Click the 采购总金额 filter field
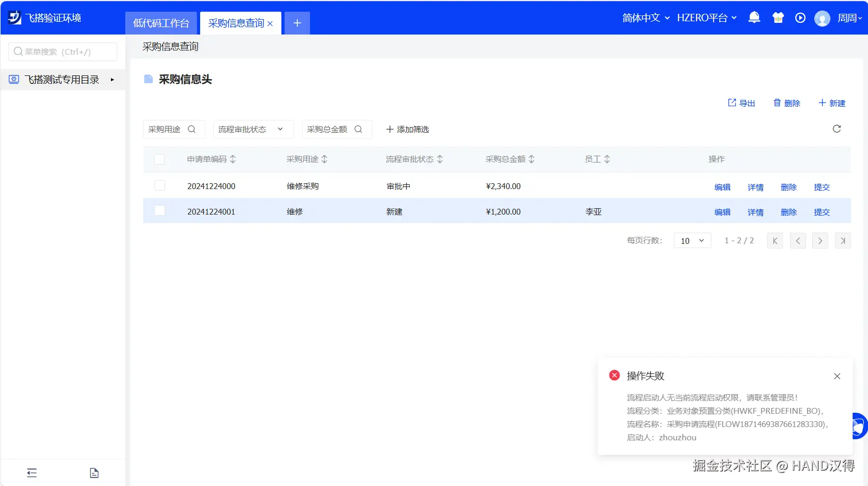The height and width of the screenshot is (486, 868). coord(337,129)
